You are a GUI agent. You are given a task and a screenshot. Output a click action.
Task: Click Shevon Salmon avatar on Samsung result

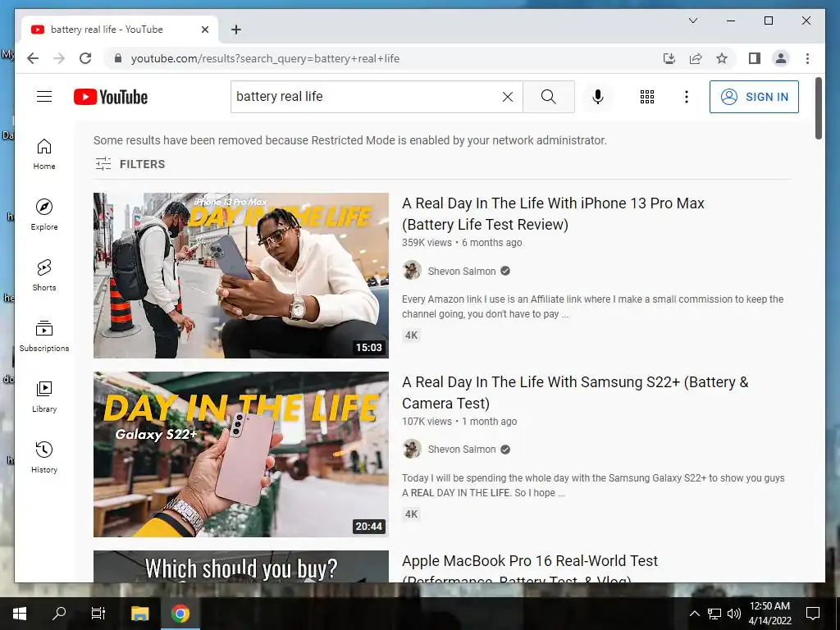(x=412, y=449)
